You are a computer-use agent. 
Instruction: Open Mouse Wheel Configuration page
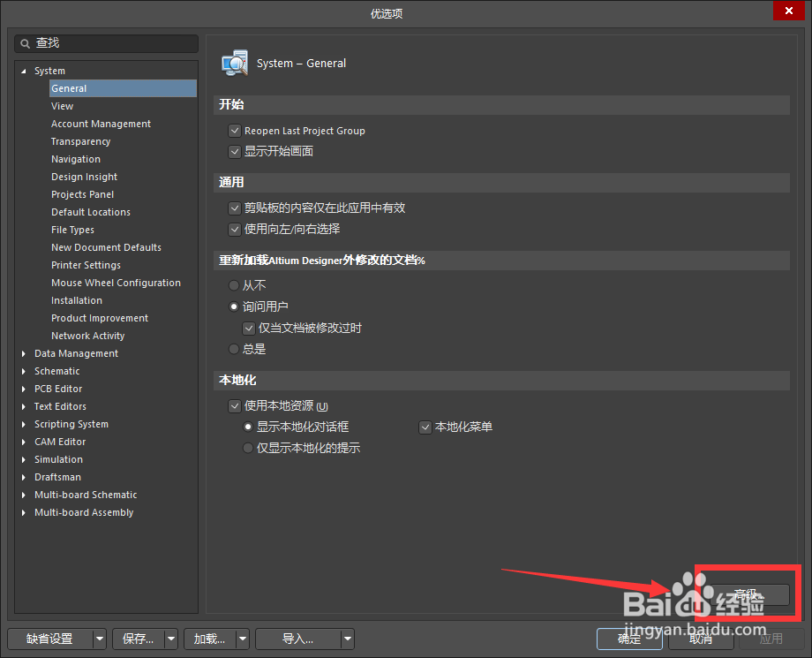tap(116, 283)
